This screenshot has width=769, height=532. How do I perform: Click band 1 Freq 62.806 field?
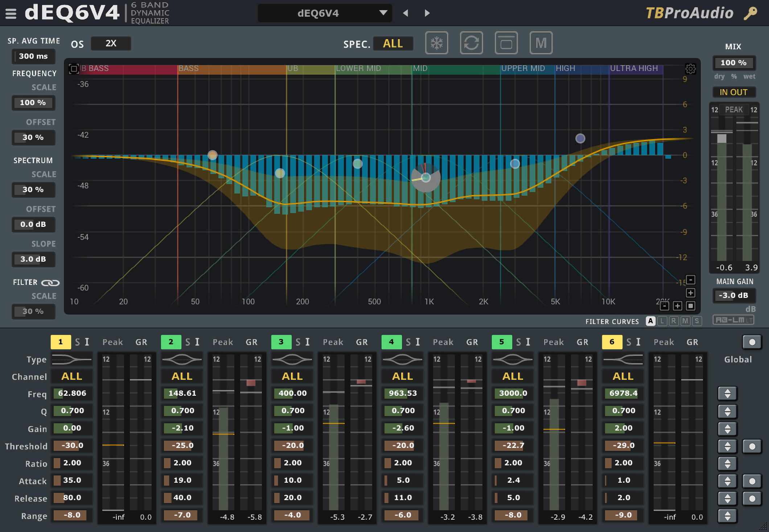(71, 393)
